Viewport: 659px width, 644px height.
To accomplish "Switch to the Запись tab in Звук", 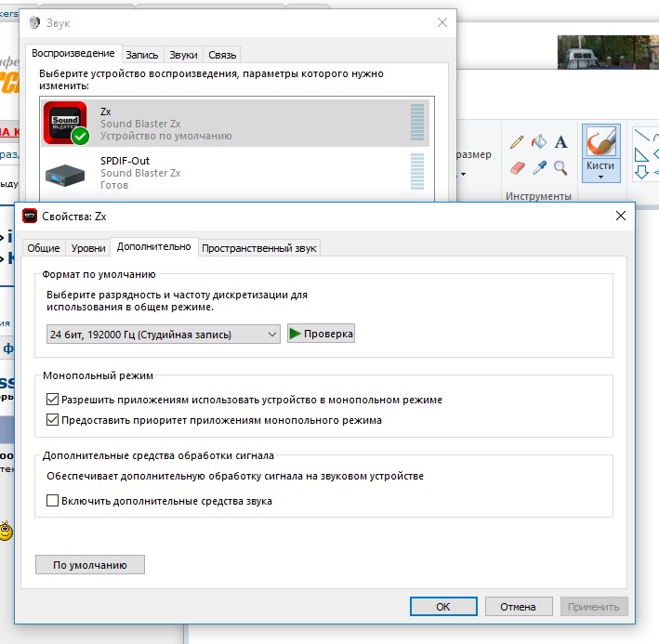I will pyautogui.click(x=142, y=55).
